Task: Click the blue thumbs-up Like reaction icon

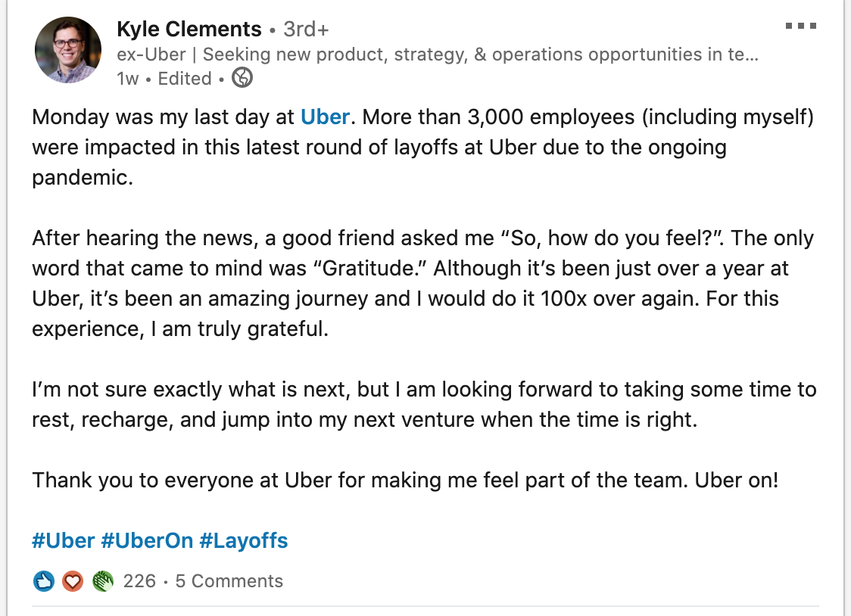Action: [x=44, y=581]
